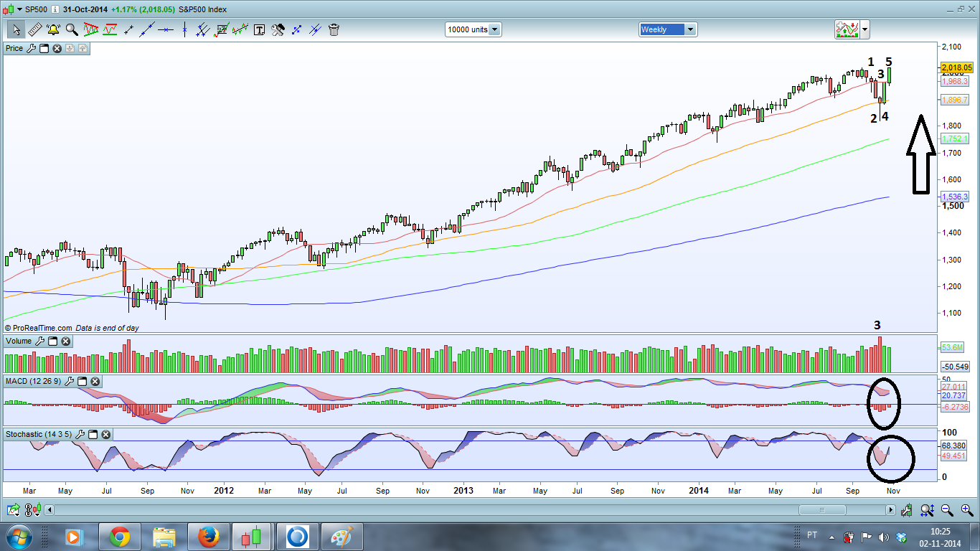Click auto-fit zoom magnifier with arrows
The height and width of the screenshot is (551, 980).
pyautogui.click(x=927, y=510)
